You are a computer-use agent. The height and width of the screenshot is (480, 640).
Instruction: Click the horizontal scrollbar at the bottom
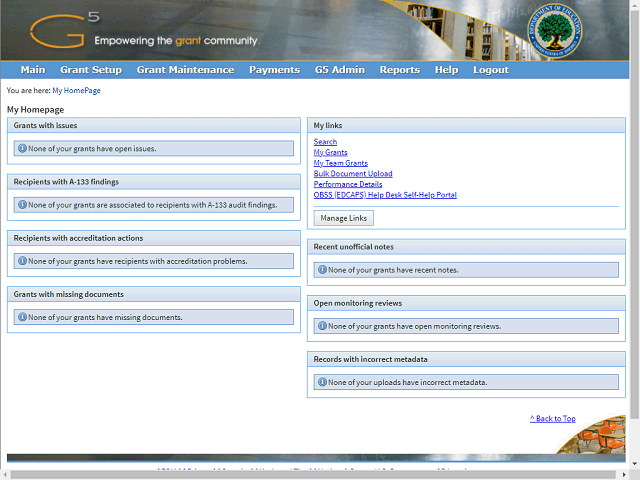313,475
